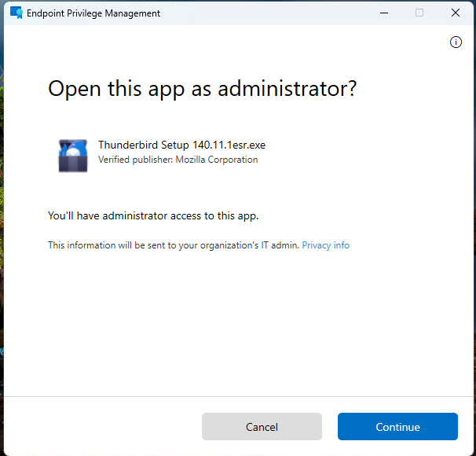
Task: Select "Thunderbird Setup 140.11.1esr.exe" file name text
Action: [182, 145]
